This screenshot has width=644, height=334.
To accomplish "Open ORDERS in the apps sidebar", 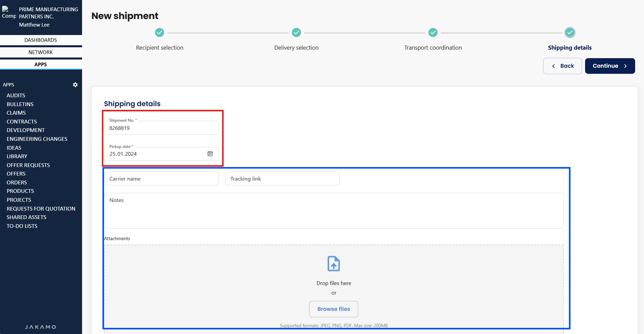I will pyautogui.click(x=17, y=183).
